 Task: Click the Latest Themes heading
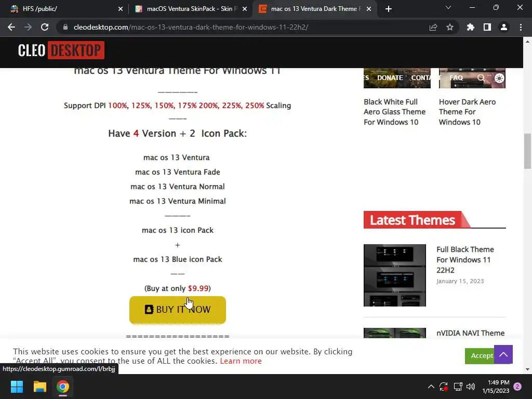[412, 220]
